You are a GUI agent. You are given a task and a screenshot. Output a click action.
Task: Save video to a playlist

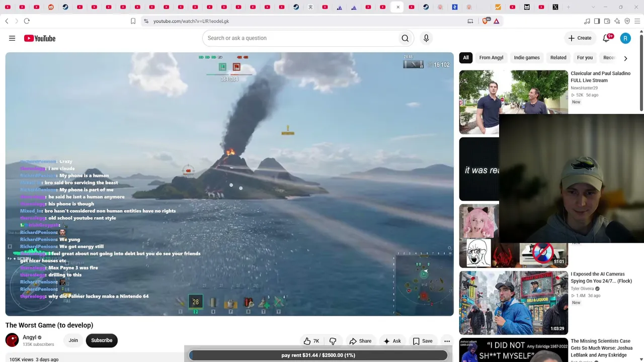(423, 341)
